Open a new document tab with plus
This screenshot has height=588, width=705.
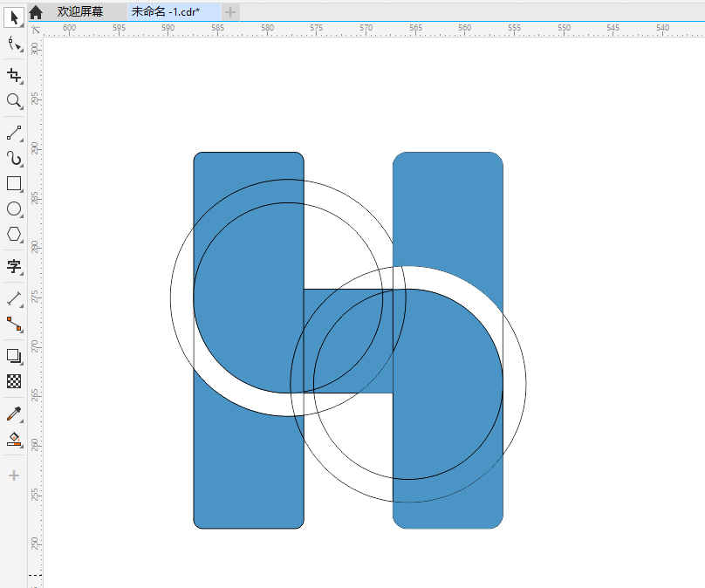click(x=230, y=12)
